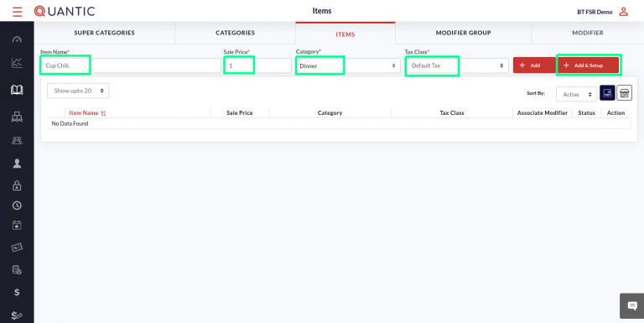Select the open book menu icon
Screen dimensions: 644x323
[x=17, y=90]
